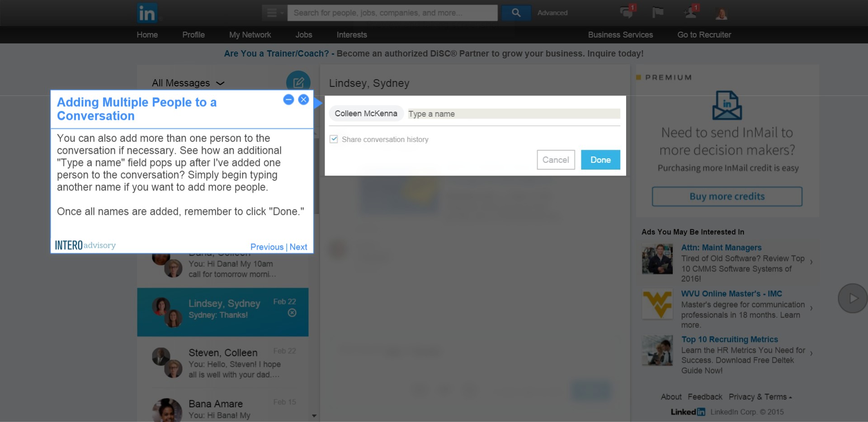This screenshot has height=422, width=868.
Task: Click the Maint Managers ad thumbnail
Action: pyautogui.click(x=657, y=259)
